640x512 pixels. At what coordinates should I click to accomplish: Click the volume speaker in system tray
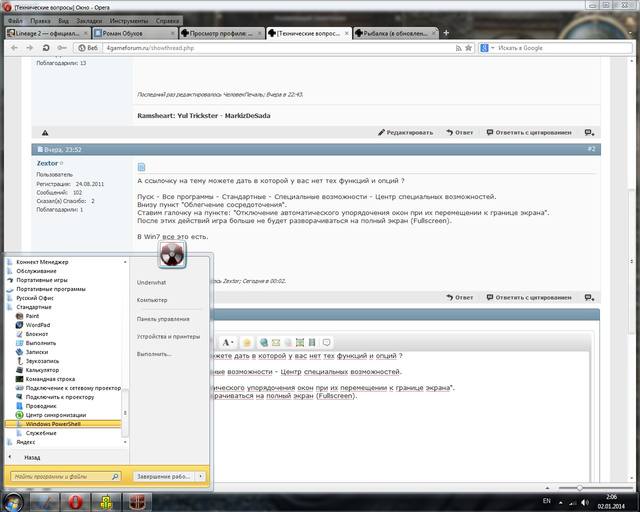(x=585, y=502)
